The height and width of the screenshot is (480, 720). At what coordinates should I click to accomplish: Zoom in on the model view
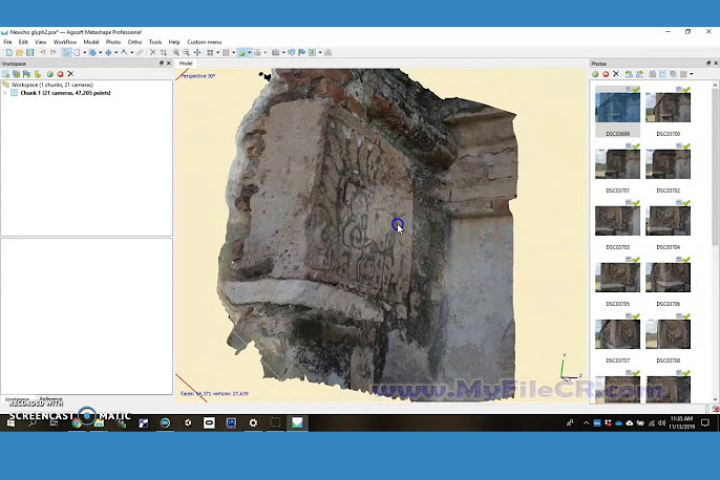(x=176, y=53)
